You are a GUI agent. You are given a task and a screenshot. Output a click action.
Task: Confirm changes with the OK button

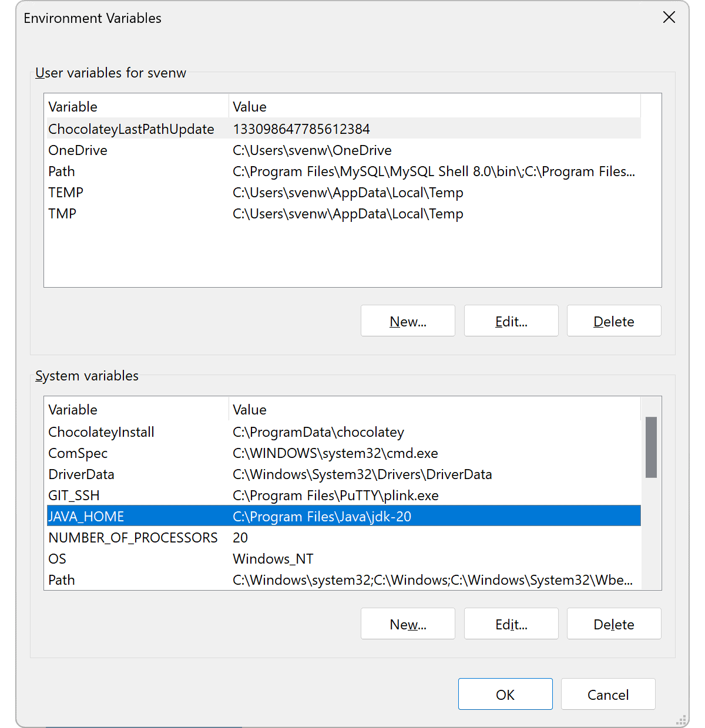pos(505,694)
